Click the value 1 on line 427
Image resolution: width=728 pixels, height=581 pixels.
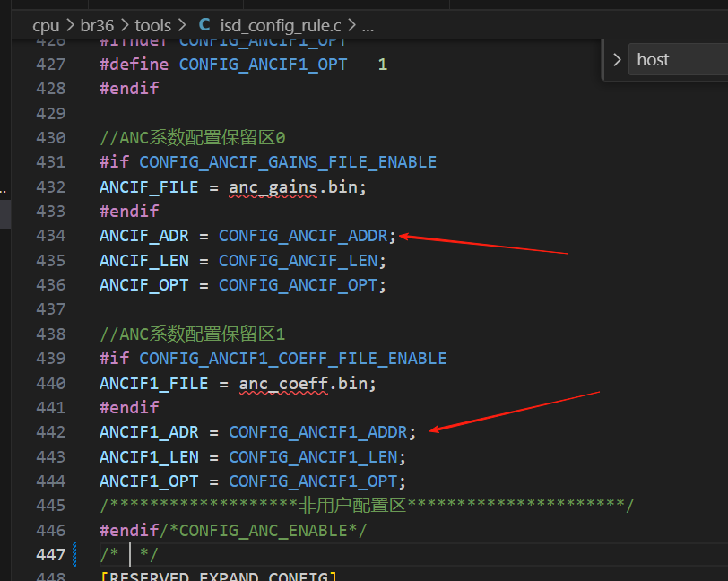coord(383,65)
